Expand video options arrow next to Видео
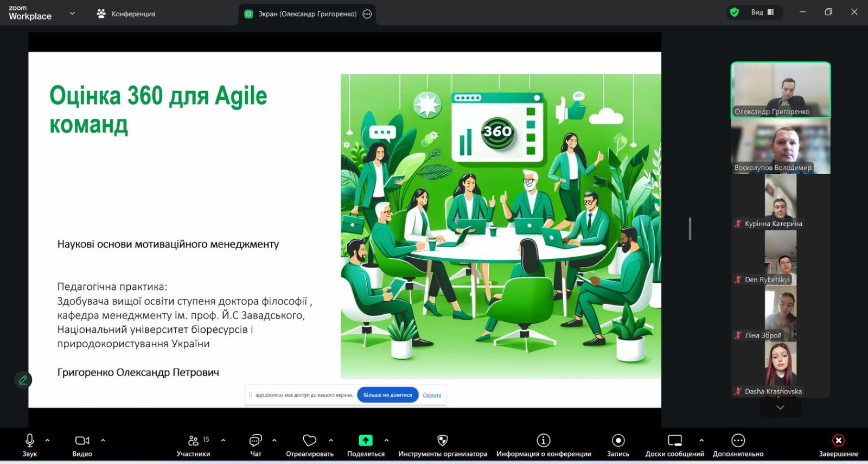This screenshot has width=868, height=464. click(103, 440)
